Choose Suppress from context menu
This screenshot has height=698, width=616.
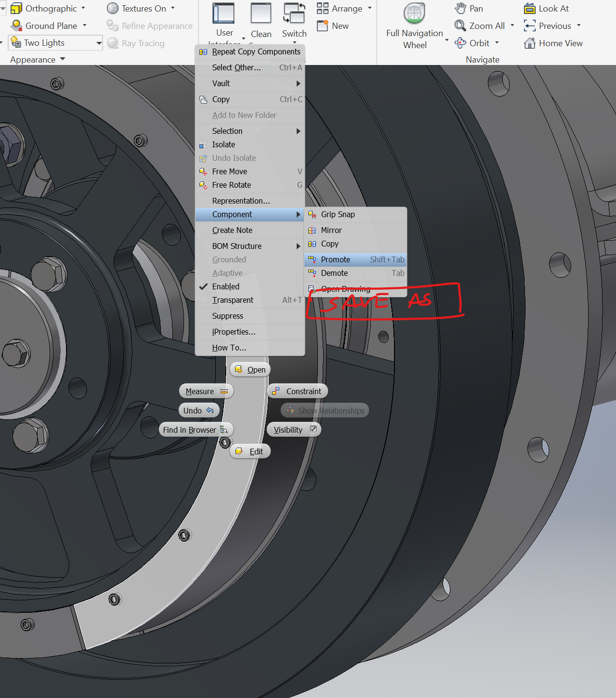coord(250,316)
